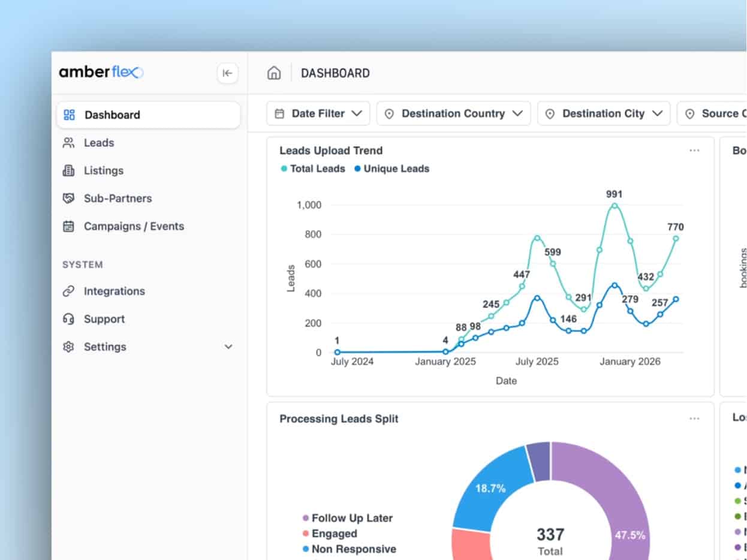Viewport: 747px width, 560px height.
Task: Click the Campaigns / Events calendar icon
Action: (x=69, y=226)
